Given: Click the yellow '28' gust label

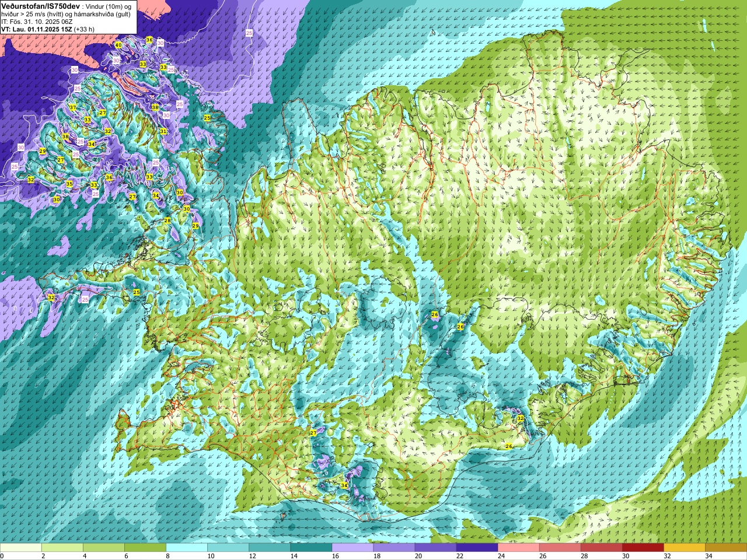Looking at the screenshot, I should coord(167,220).
